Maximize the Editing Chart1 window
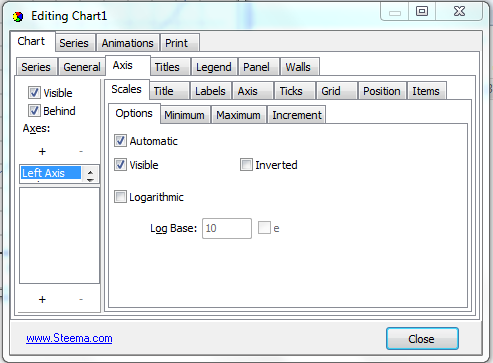This screenshot has width=493, height=363. pyautogui.click(x=422, y=11)
